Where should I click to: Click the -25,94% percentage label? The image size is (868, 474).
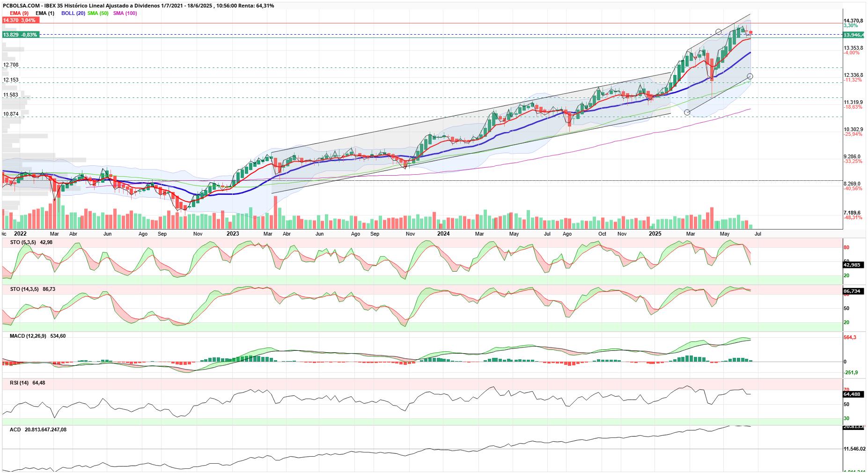tap(853, 134)
